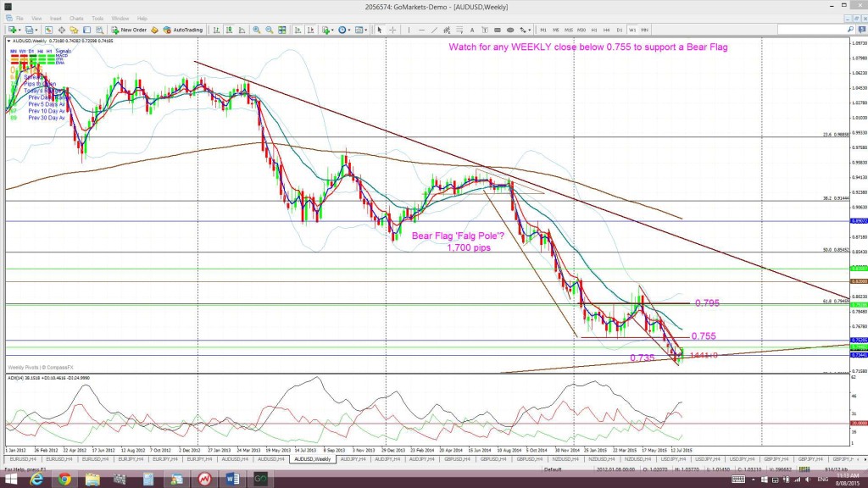Expand the New Chart dropdown arrow
This screenshot has width=868, height=488.
pyautogui.click(x=19, y=30)
